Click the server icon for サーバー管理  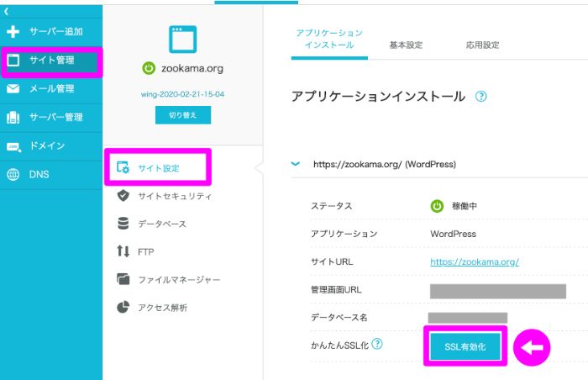pos(13,118)
